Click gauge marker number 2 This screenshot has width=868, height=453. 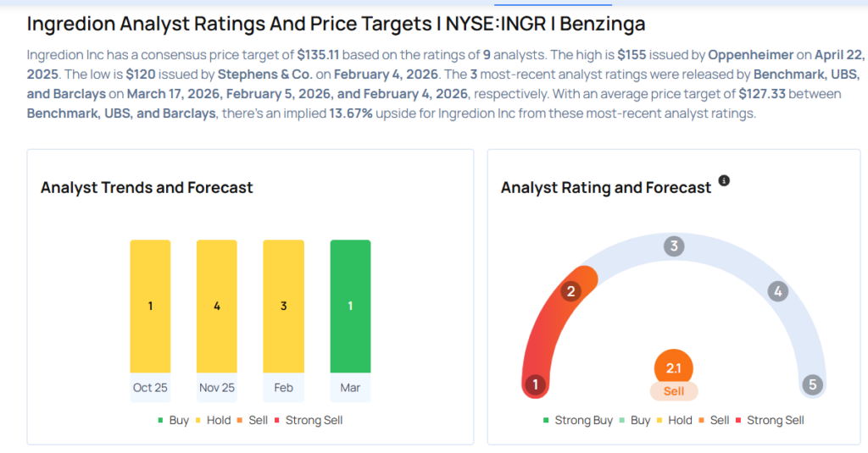click(571, 291)
